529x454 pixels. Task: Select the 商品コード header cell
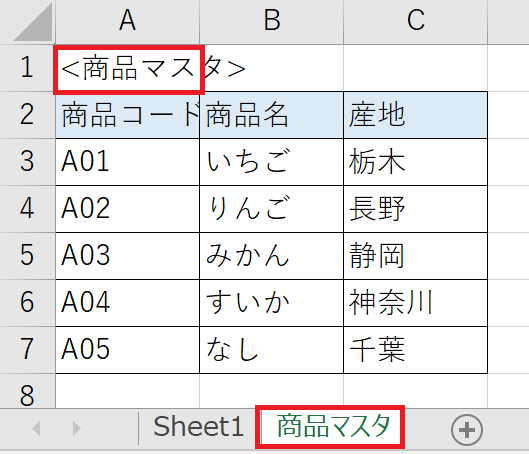coord(128,115)
